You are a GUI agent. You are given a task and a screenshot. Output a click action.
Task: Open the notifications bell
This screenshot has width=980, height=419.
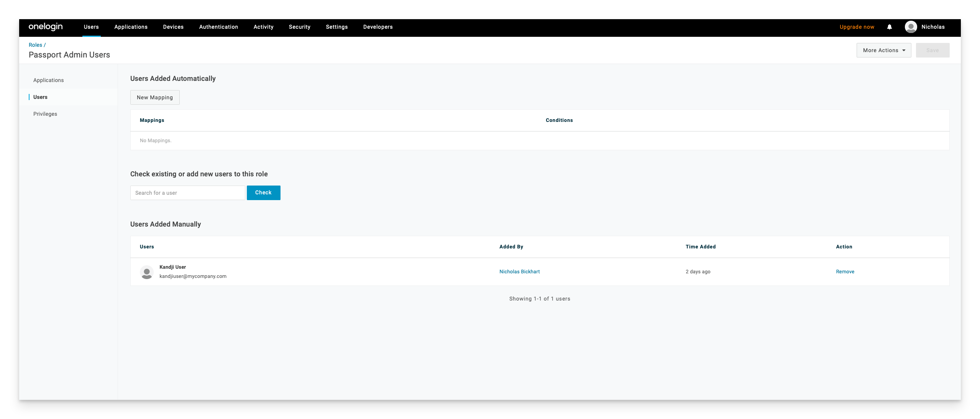(x=890, y=27)
